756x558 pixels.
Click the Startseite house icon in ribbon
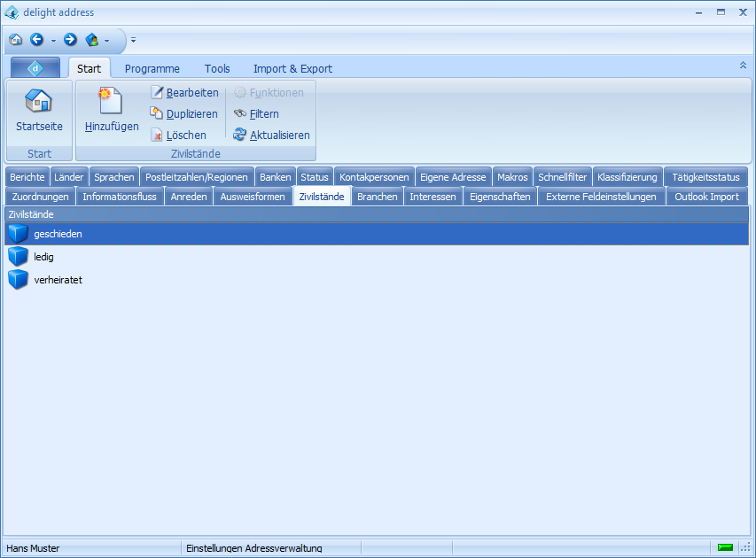click(39, 101)
